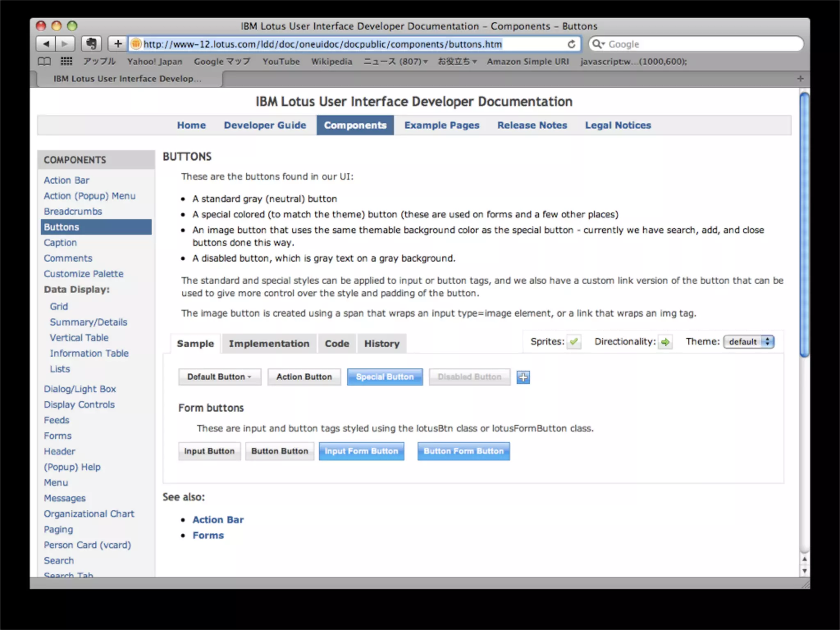
Task: Click the browser forward arrow button
Action: [65, 43]
